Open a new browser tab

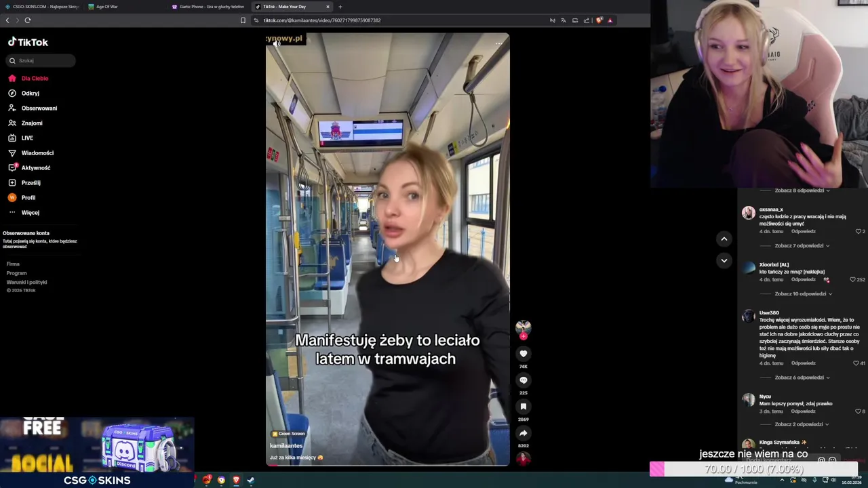coord(340,7)
